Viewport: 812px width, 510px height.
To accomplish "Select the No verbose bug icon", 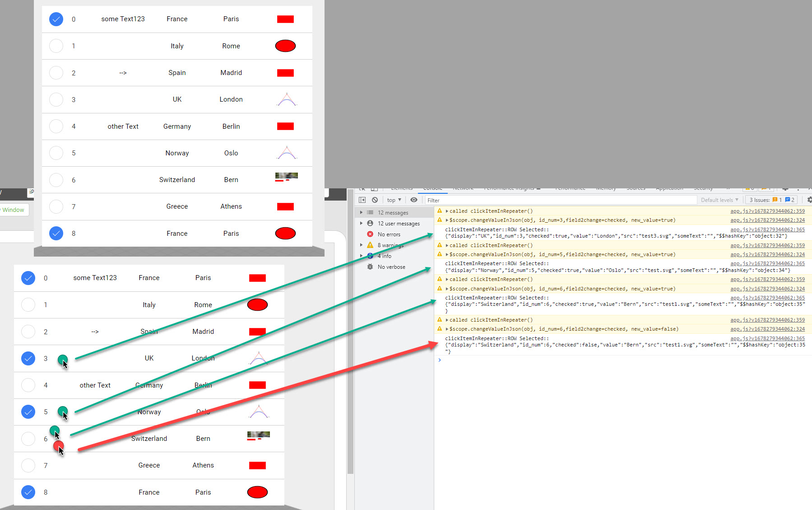I will 370,267.
